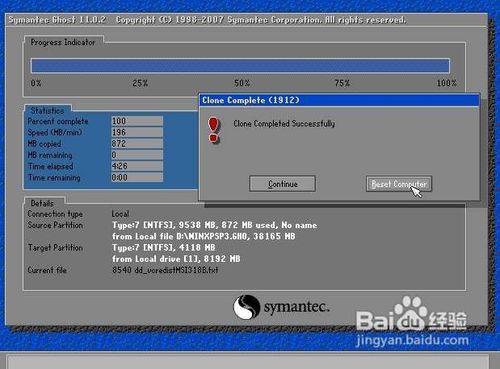Screen dimensions: 500x369
Task: Click the 0% progress scale marker
Action: coord(36,83)
